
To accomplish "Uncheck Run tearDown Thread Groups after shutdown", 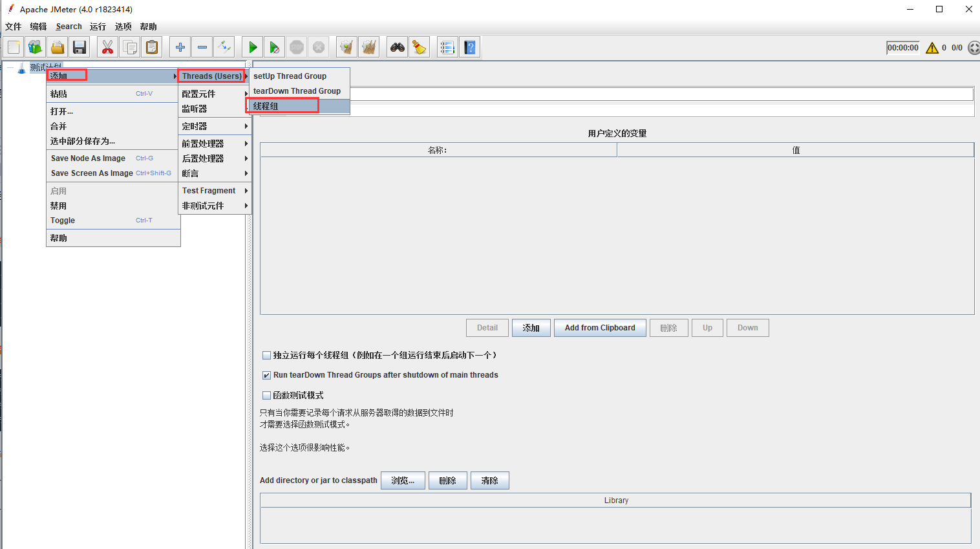I will pos(266,375).
